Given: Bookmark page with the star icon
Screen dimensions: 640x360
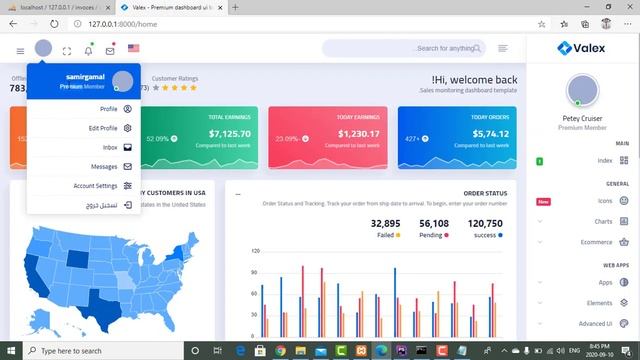Looking at the screenshot, I should [542, 24].
